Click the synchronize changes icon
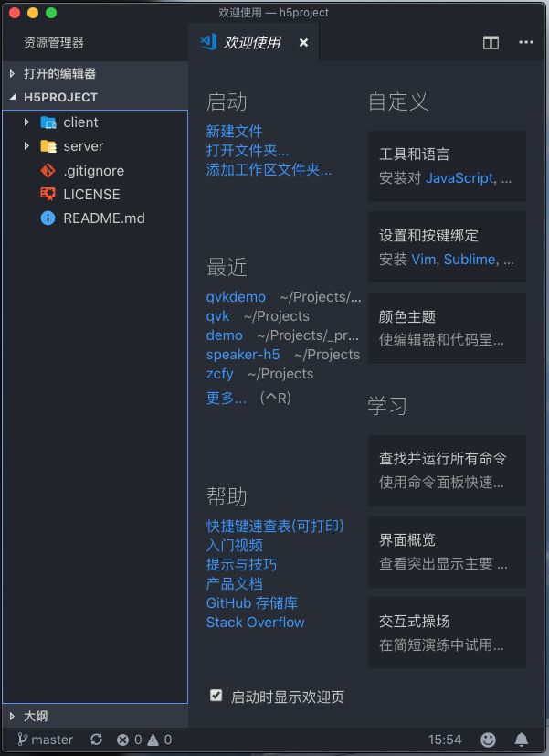The width and height of the screenshot is (549, 756). (x=96, y=740)
